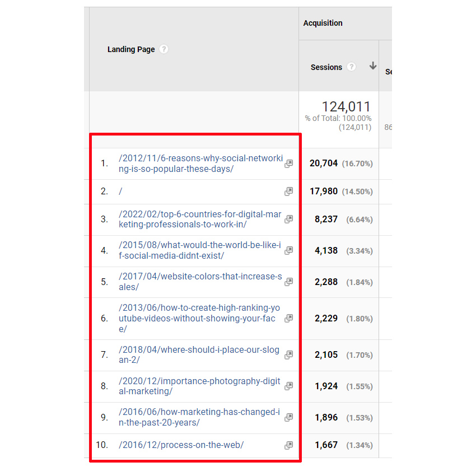Open the "/" homepage landing page link

120,192
